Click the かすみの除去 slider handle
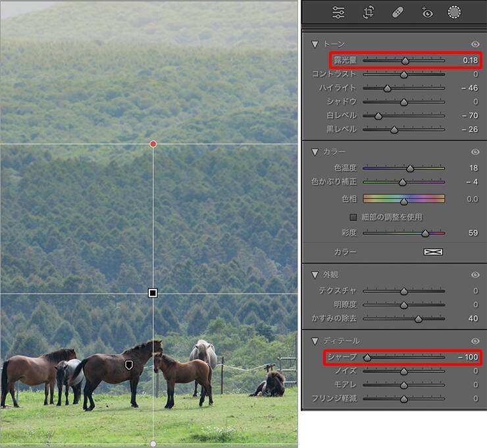 click(x=419, y=319)
